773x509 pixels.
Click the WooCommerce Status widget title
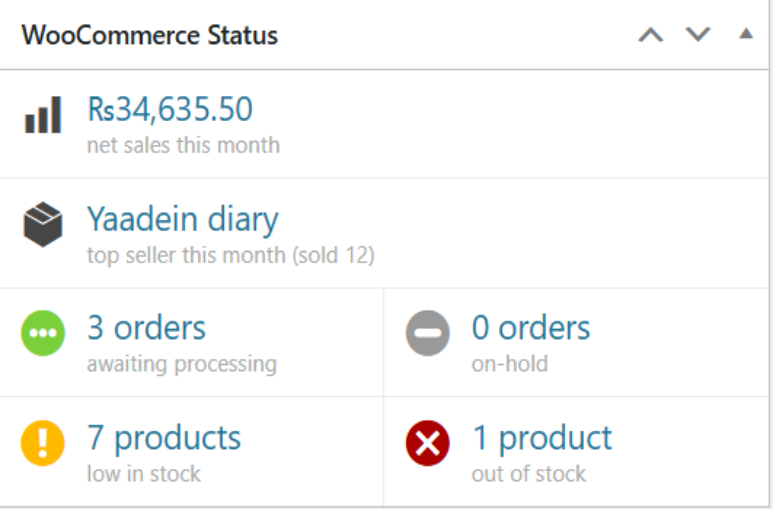pos(150,36)
